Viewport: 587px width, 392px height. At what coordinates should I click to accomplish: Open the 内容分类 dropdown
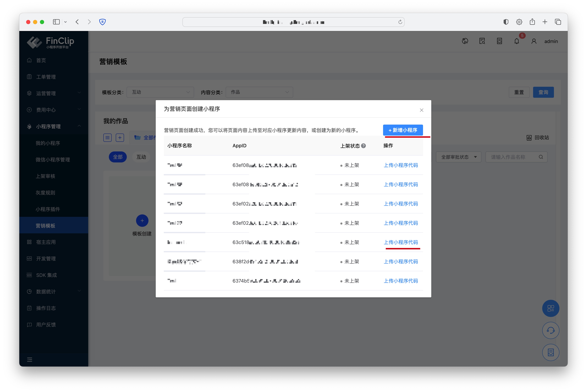[259, 92]
